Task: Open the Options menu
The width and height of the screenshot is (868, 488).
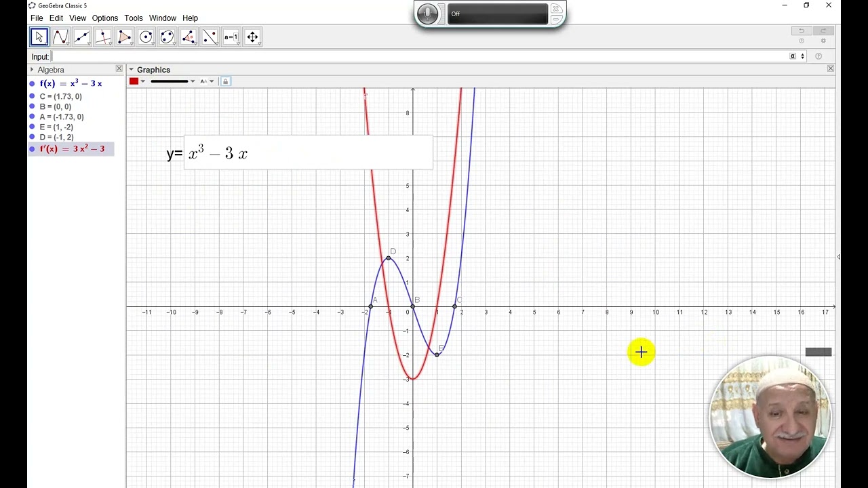Action: (x=105, y=18)
